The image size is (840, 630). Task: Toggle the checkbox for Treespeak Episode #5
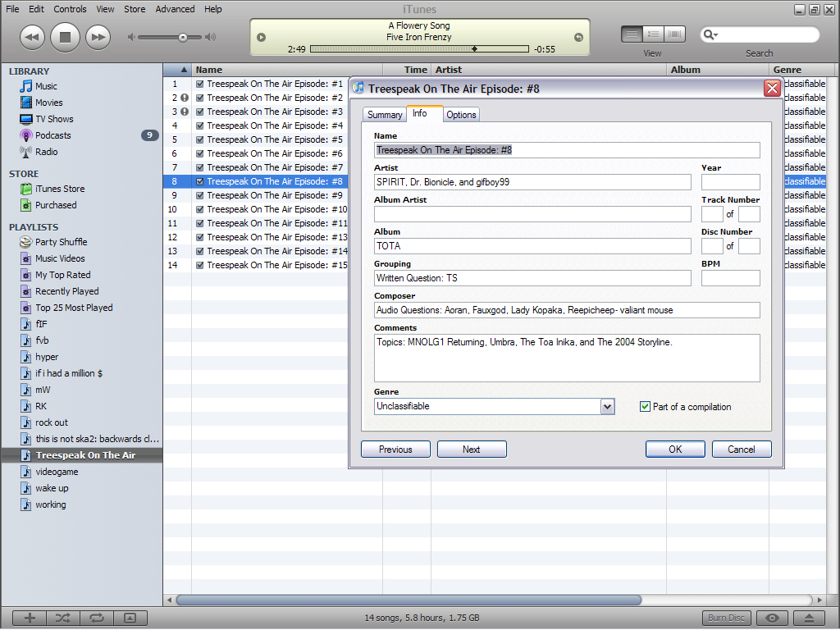point(199,139)
